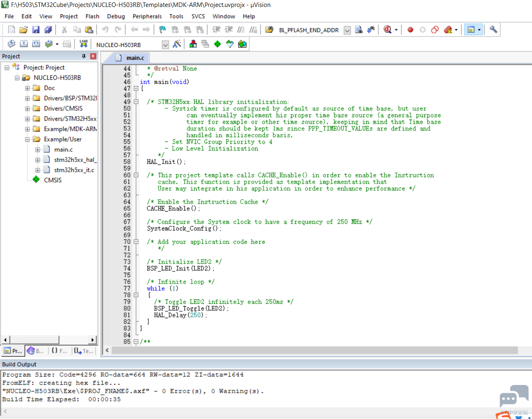Open File Extensions, Books and Environment icon

tap(193, 44)
